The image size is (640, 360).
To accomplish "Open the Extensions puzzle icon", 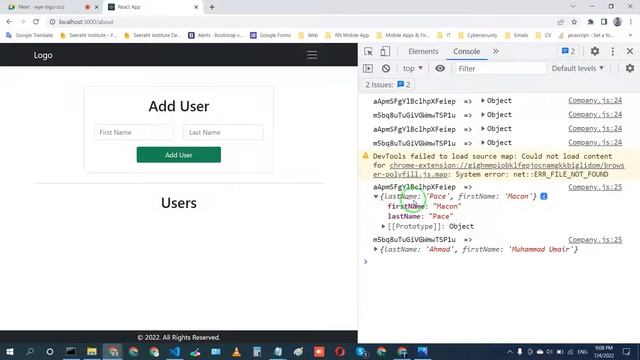I will (x=591, y=22).
